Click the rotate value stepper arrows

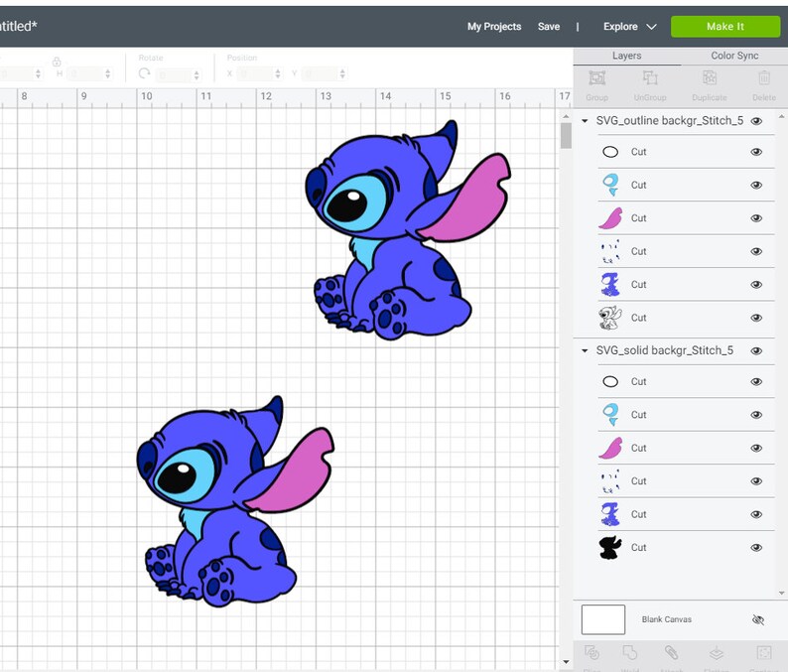[197, 74]
